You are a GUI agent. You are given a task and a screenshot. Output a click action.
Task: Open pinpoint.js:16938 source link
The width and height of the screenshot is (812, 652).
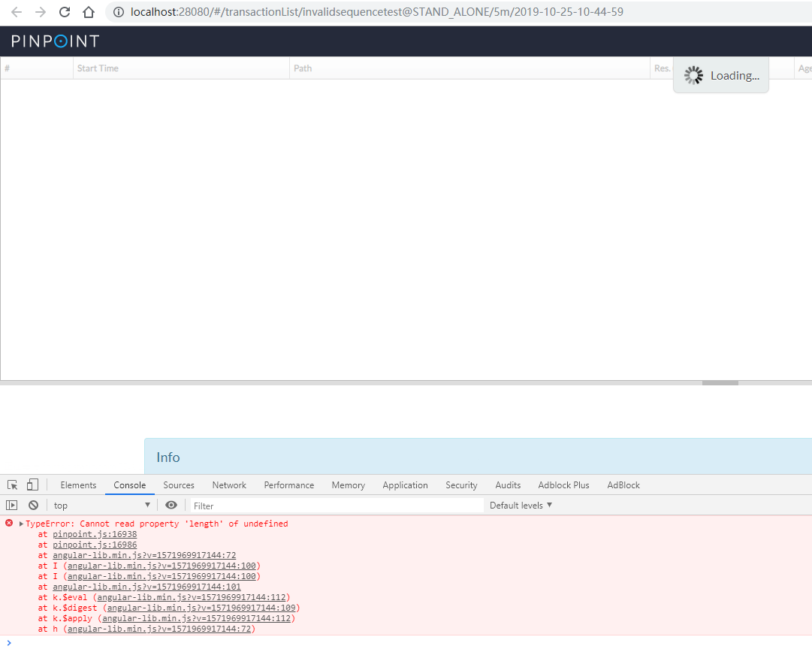(x=95, y=534)
